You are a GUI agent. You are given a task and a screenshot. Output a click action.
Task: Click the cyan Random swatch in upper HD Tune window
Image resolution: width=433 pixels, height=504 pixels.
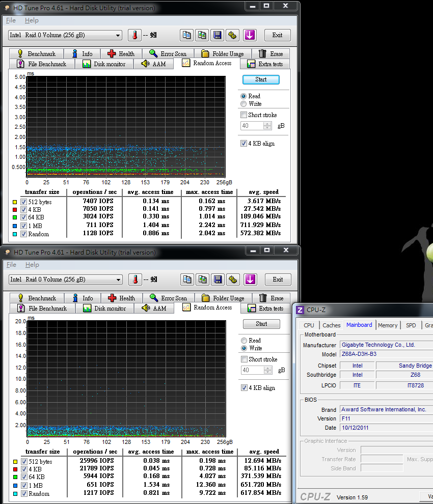(15, 234)
